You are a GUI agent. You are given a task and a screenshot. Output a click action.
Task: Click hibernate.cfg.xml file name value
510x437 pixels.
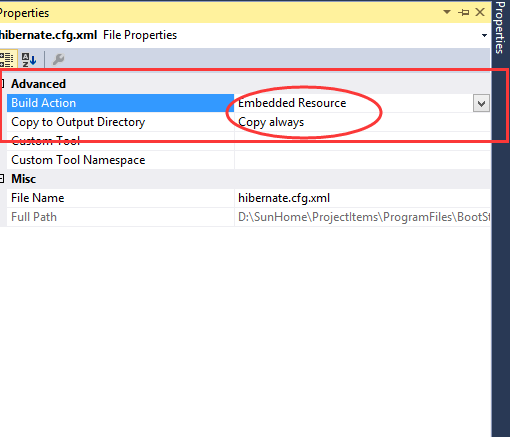click(x=284, y=198)
